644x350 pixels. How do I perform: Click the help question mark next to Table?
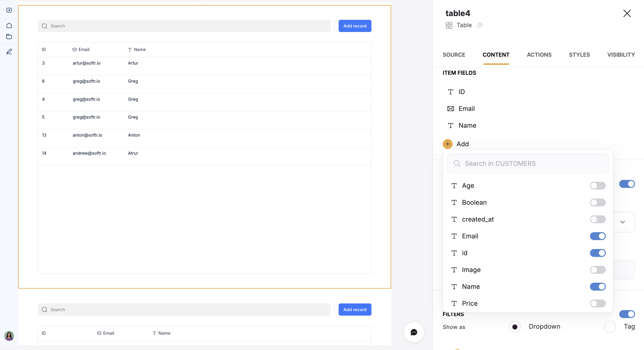coord(479,25)
